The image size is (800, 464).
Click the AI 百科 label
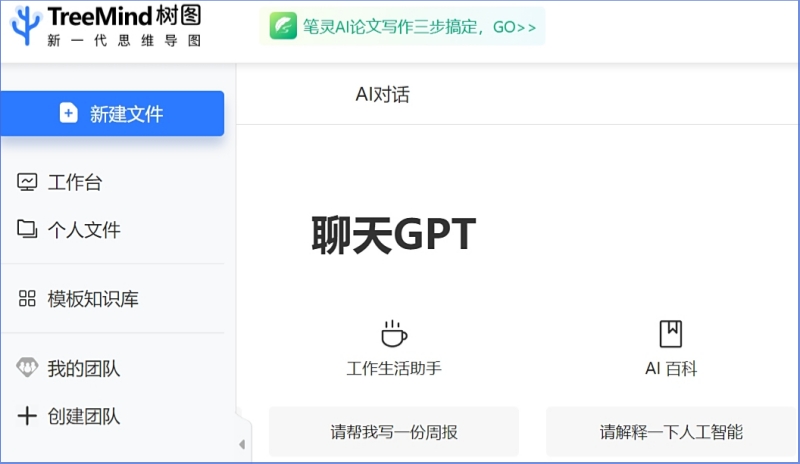coord(671,368)
